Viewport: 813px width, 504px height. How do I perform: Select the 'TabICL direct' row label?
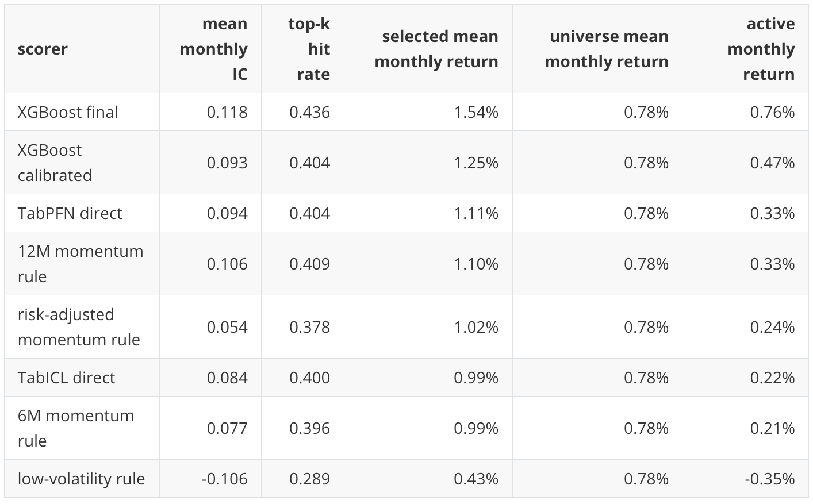click(66, 378)
